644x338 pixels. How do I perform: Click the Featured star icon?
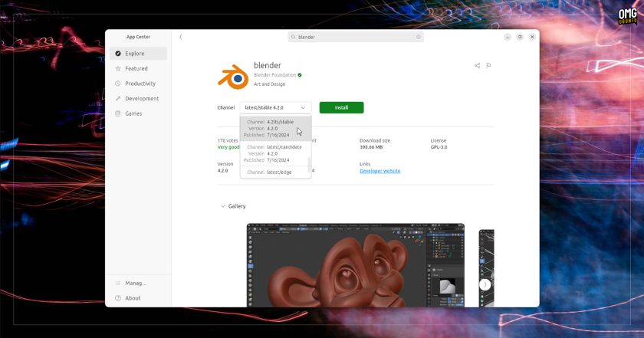click(x=118, y=68)
